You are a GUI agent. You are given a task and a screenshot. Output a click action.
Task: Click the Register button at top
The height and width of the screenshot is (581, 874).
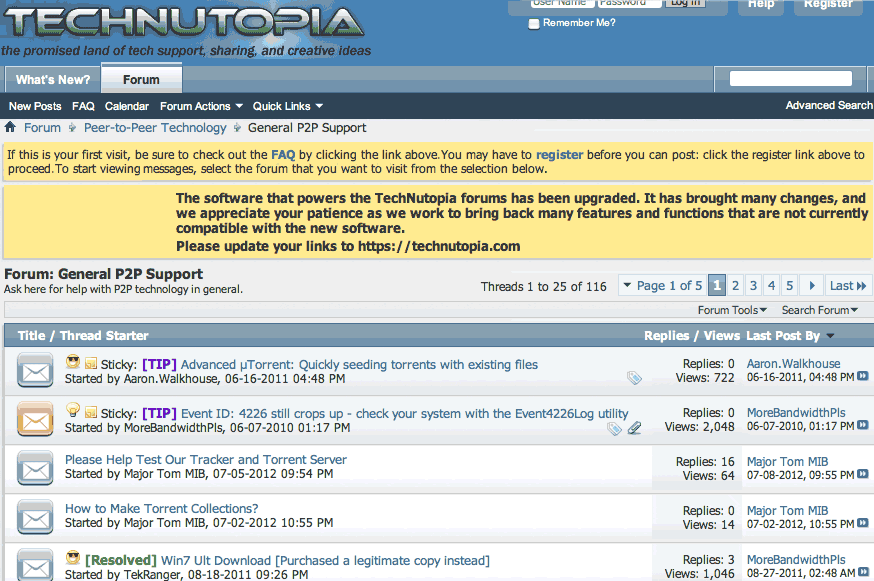pyautogui.click(x=827, y=5)
